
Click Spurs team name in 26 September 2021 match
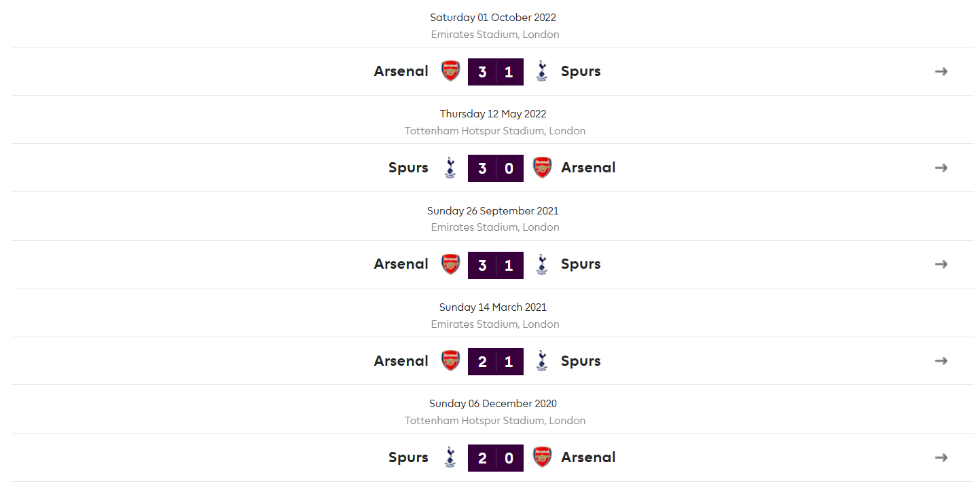pos(581,265)
